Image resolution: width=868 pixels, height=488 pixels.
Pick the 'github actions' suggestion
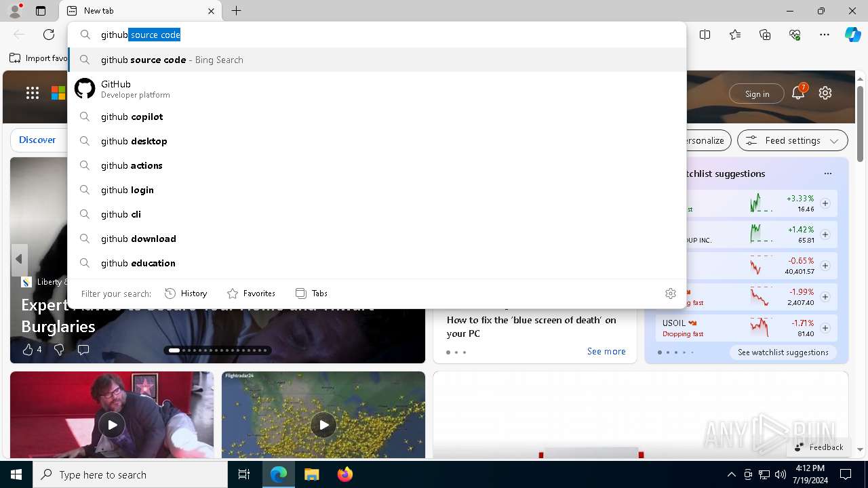(377, 165)
